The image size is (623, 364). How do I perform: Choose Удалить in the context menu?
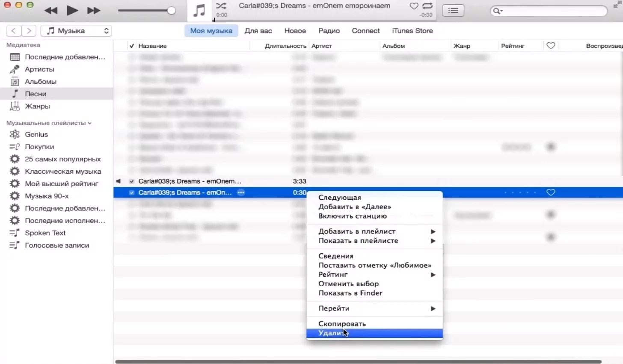coord(375,333)
